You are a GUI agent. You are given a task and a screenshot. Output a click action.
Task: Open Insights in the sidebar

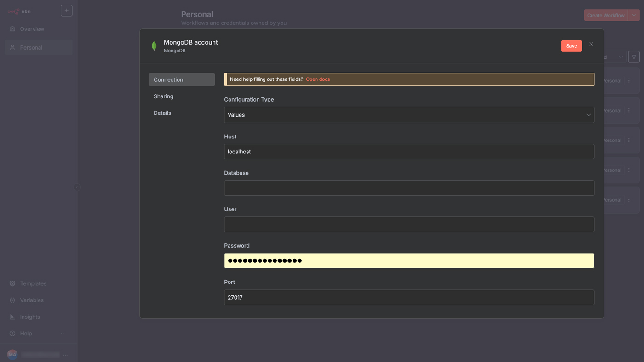29,317
